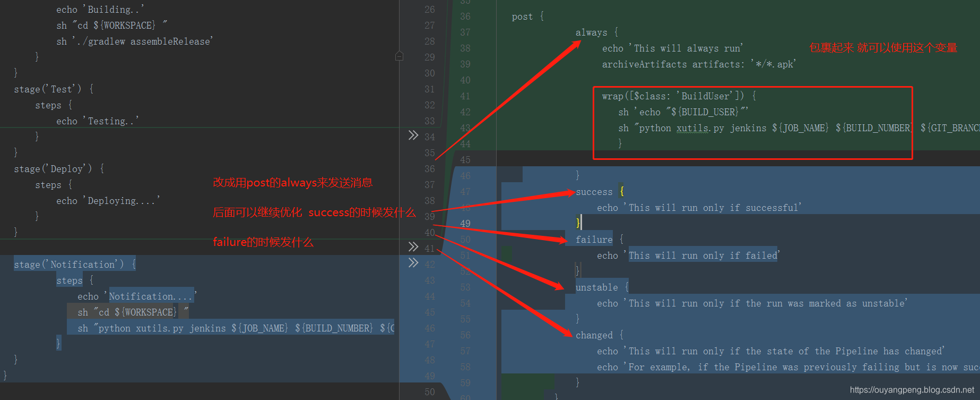Click the failure { block line

[x=600, y=240]
